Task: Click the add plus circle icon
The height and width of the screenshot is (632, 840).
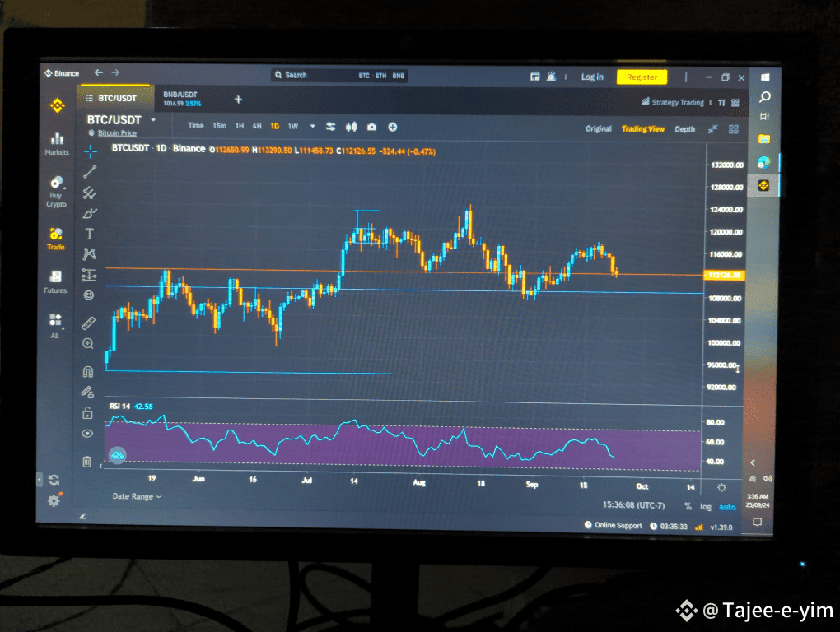Action: 393,128
